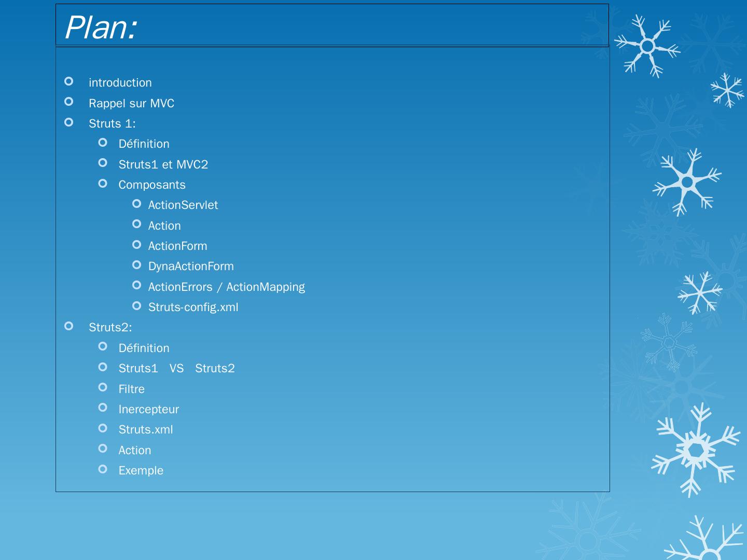Click the "Rappel sur MVC" line

coord(131,103)
